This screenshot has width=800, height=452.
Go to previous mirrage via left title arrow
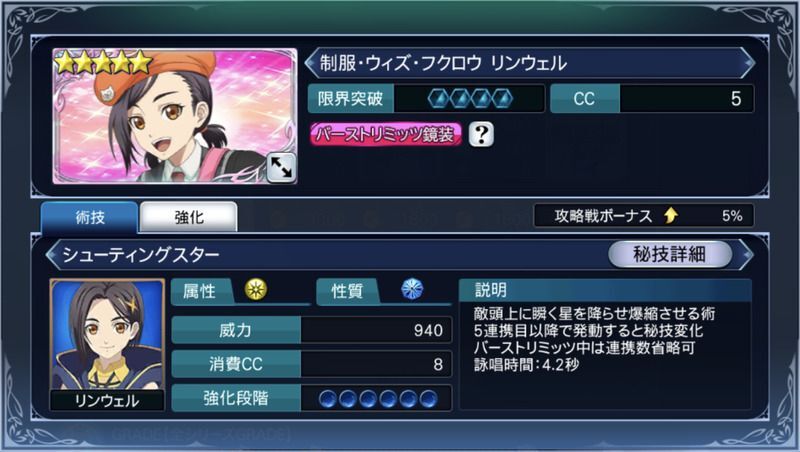311,63
